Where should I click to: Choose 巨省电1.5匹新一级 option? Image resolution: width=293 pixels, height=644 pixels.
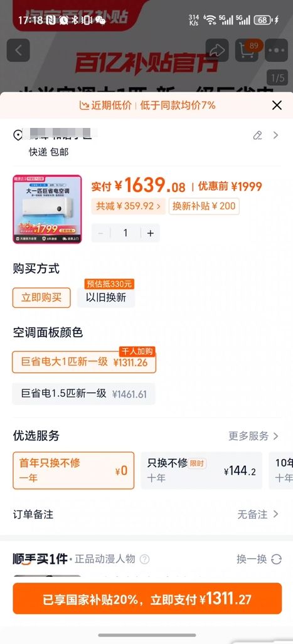coord(84,394)
